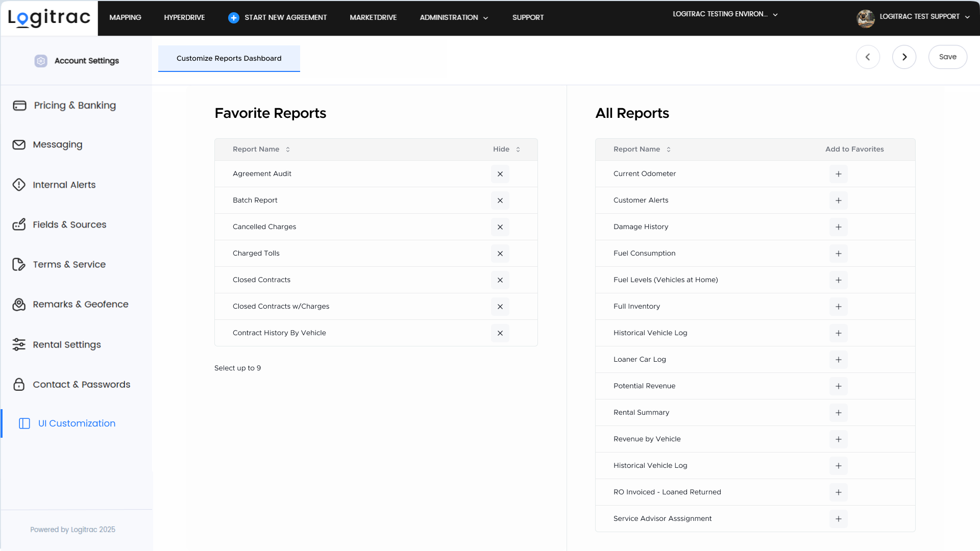Select Customize Reports Dashboard tab
Image resolution: width=980 pixels, height=551 pixels.
coord(229,59)
